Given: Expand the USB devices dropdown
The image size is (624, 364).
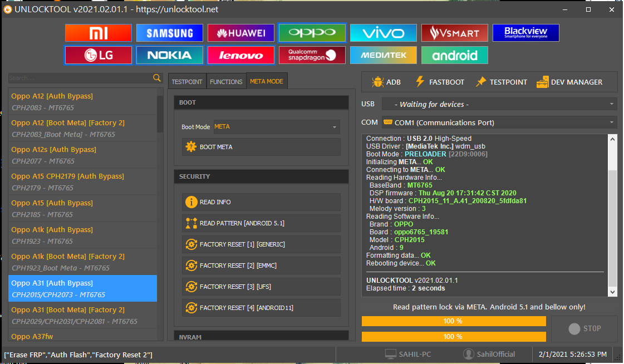Looking at the screenshot, I should click(x=499, y=104).
